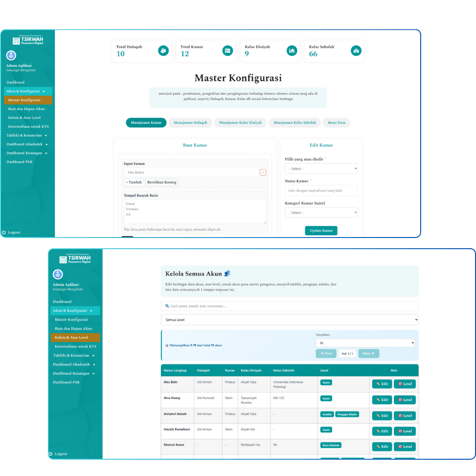This screenshot has height=476, width=476.
Task: Click the TSIRWAH logo above the Kelola & Atur Level sidebar
Action: coord(75,259)
